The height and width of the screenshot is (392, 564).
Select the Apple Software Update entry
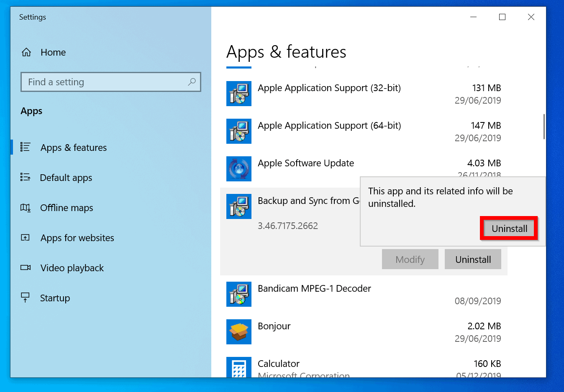click(306, 163)
